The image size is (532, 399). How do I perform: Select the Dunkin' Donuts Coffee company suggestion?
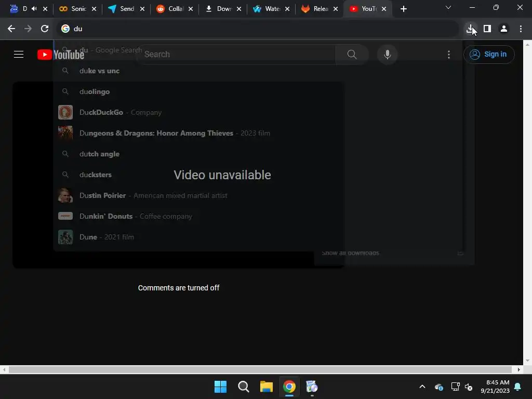258,216
